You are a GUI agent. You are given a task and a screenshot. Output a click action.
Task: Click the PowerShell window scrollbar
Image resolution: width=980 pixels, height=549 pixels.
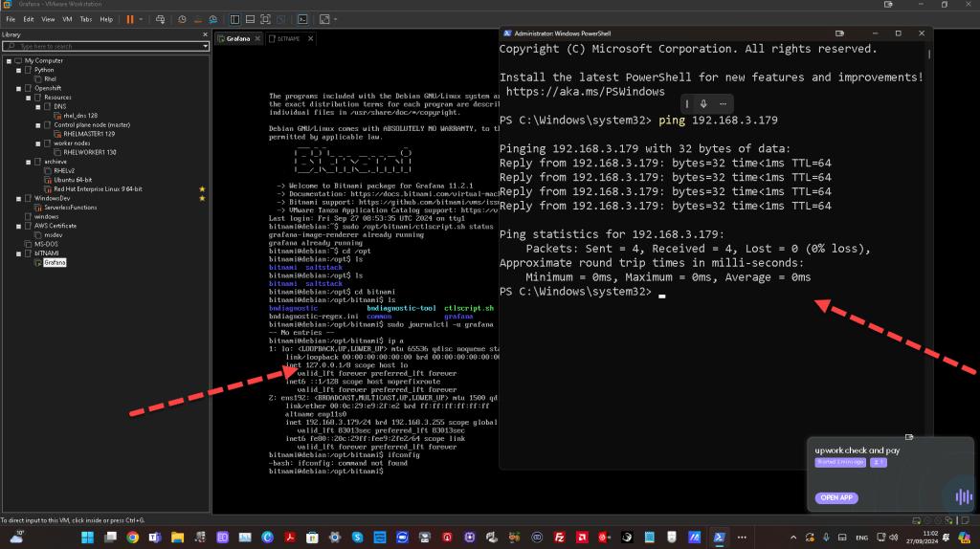tap(929, 55)
